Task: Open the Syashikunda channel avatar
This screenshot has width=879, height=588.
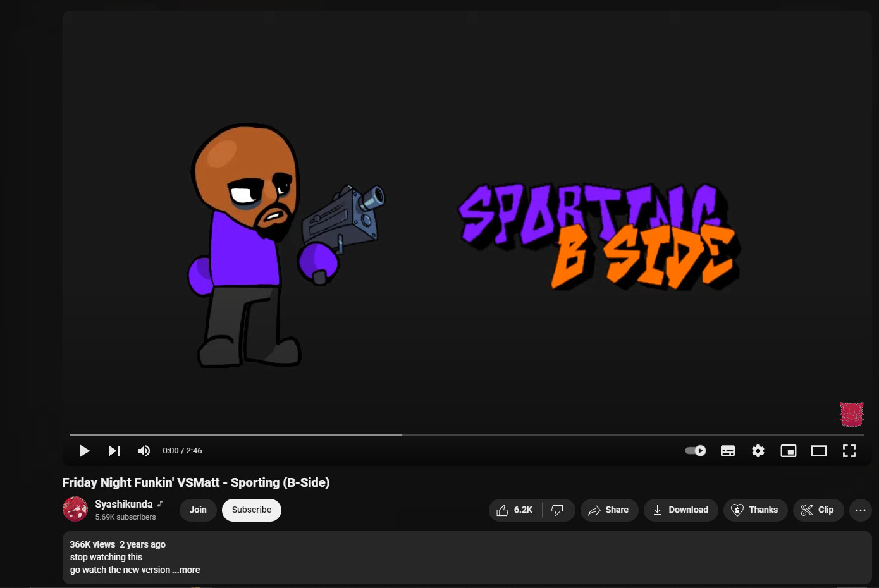Action: tap(75, 510)
